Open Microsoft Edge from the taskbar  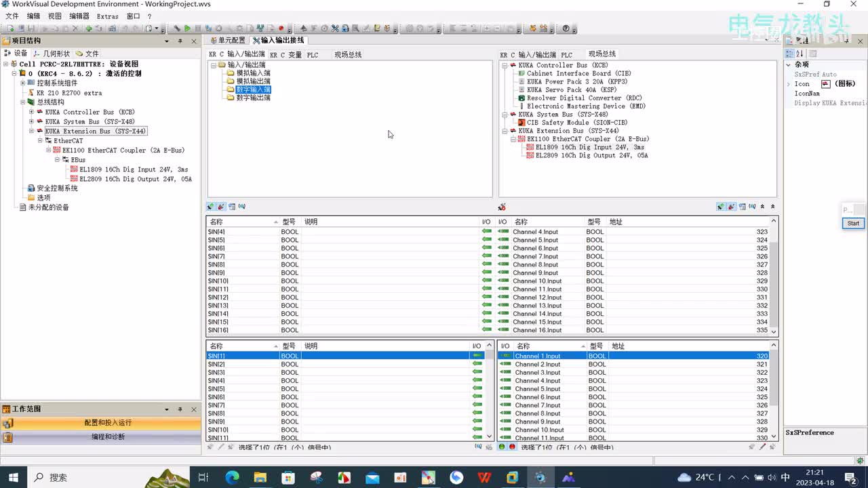click(232, 477)
